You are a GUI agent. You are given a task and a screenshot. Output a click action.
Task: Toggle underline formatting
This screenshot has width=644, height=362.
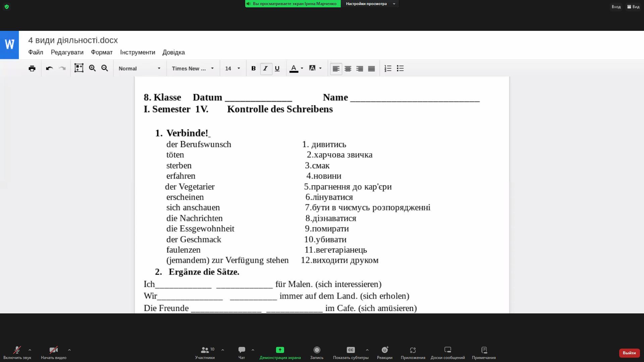(x=277, y=68)
